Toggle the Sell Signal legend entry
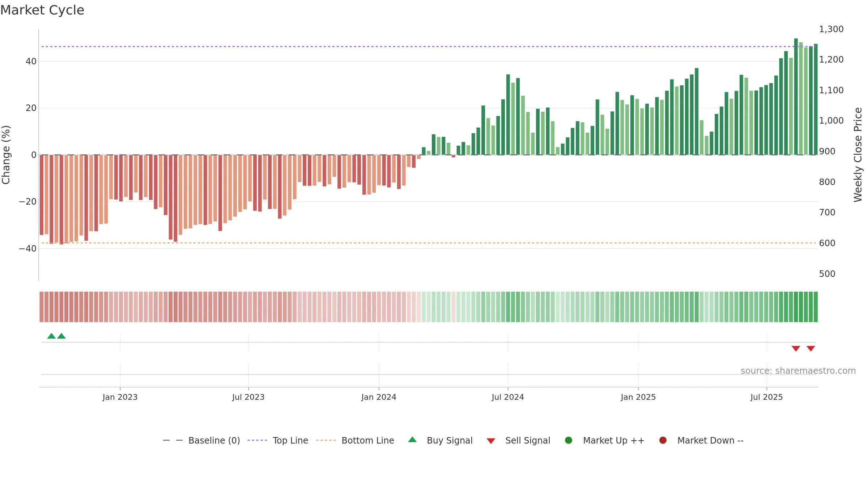868x488 pixels. click(x=518, y=440)
